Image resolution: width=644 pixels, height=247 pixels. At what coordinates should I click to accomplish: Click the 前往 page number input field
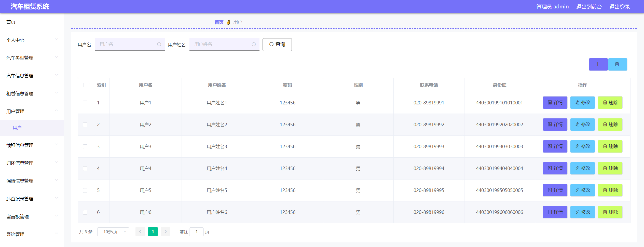point(196,232)
